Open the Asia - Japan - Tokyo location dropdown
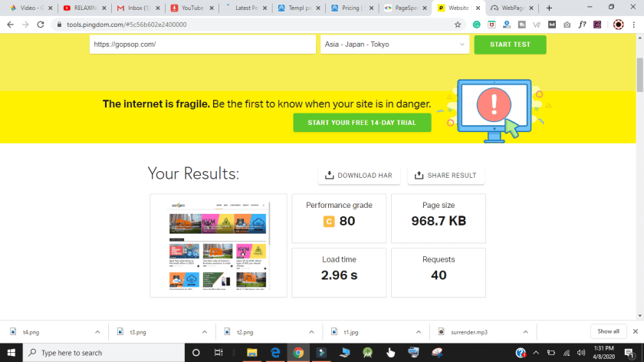 [395, 44]
